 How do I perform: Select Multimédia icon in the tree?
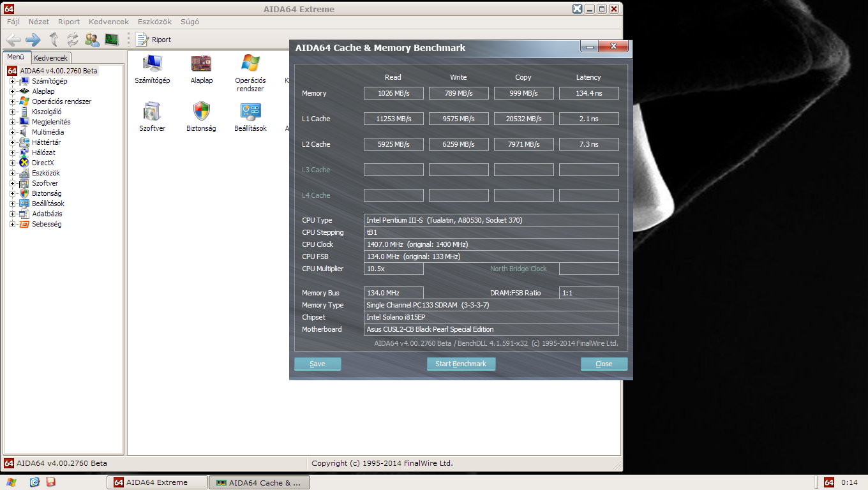tap(24, 132)
